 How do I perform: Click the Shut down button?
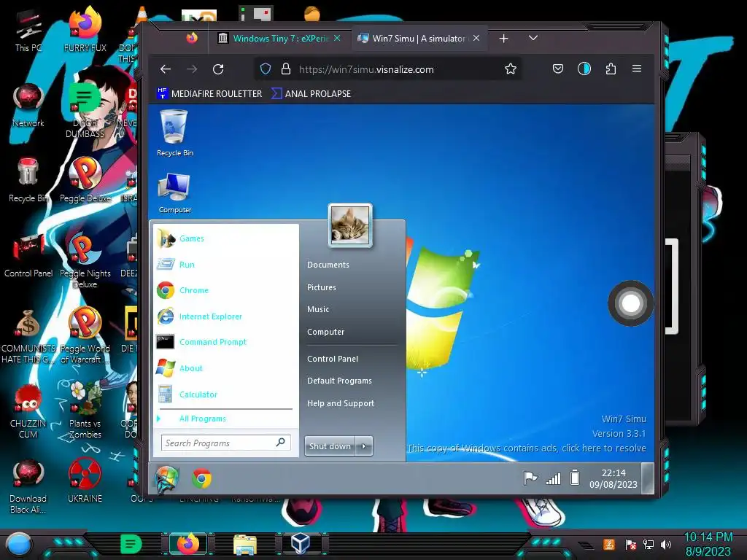coord(330,446)
